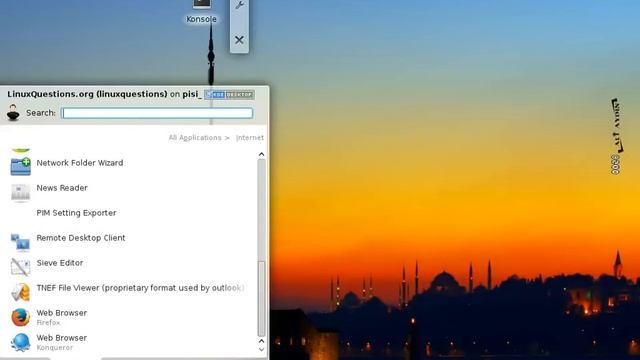The width and height of the screenshot is (640, 360).
Task: Select 'News Reader' text entry
Action: coord(62,188)
